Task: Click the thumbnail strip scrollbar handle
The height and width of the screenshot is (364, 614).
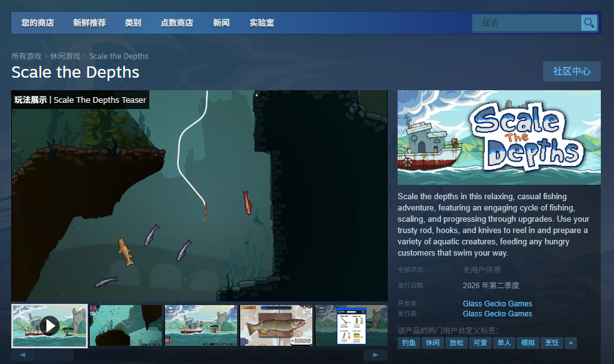Action: tap(54, 355)
